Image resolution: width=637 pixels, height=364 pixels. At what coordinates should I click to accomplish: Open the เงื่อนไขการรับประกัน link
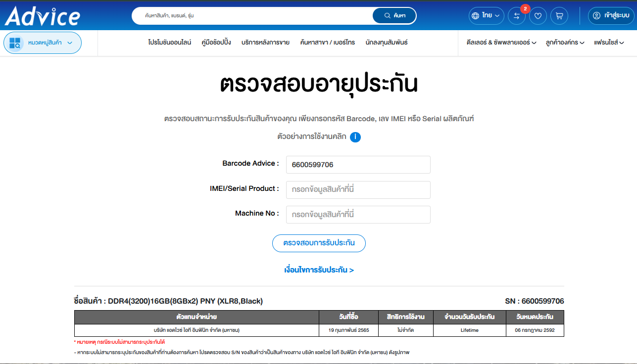(319, 270)
